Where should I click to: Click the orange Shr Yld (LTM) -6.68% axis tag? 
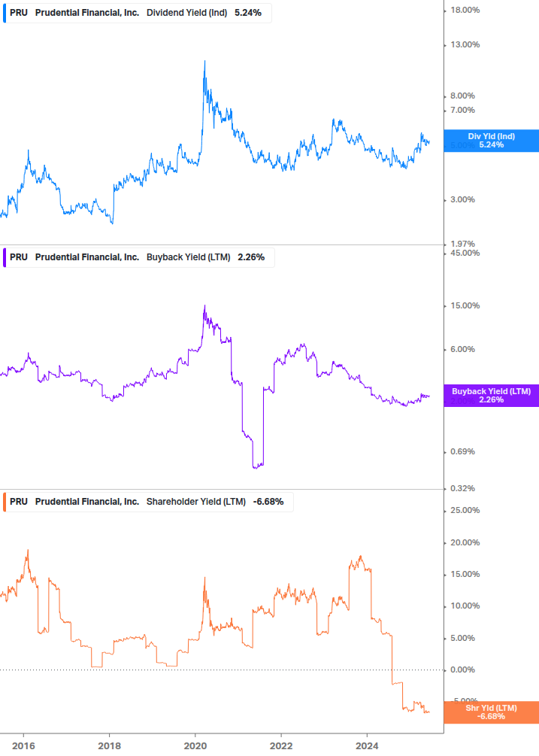click(x=492, y=712)
